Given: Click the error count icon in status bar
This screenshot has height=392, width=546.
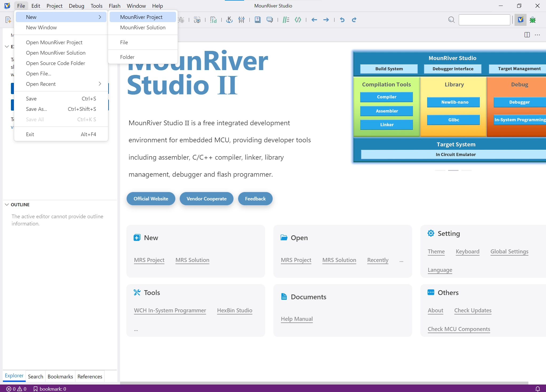Looking at the screenshot, I should coord(9,389).
